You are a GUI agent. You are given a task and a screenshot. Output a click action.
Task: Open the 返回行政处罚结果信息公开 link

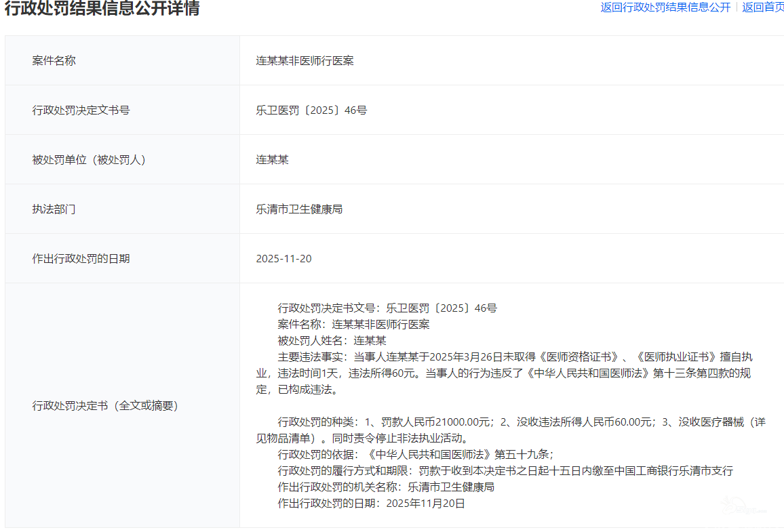[x=665, y=7]
